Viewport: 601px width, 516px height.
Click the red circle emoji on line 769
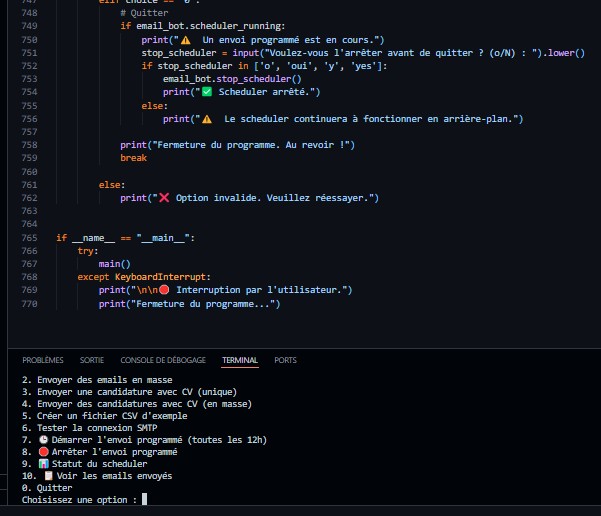(164, 290)
